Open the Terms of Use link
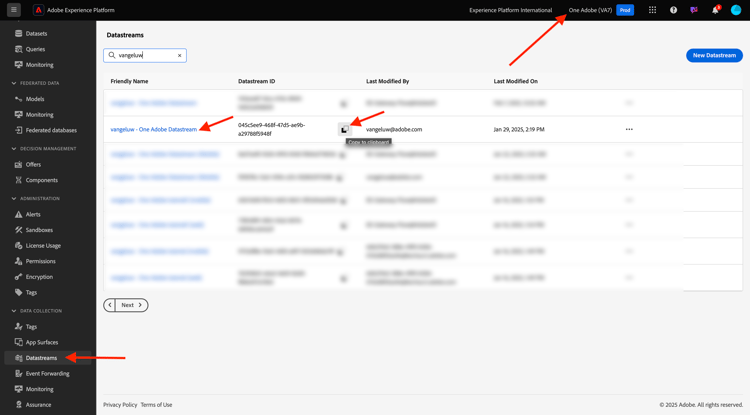 click(156, 405)
